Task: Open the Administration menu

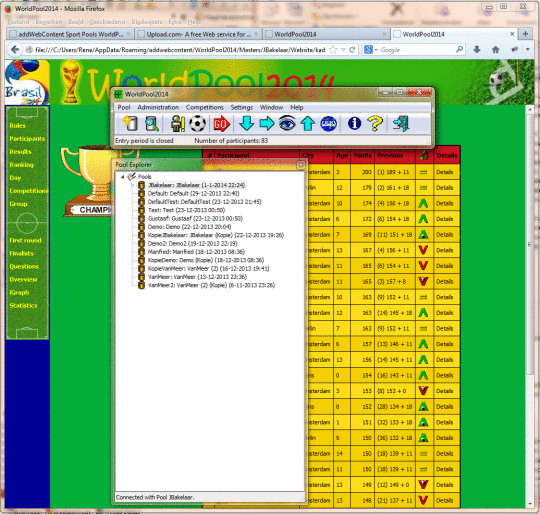Action: 158,107
